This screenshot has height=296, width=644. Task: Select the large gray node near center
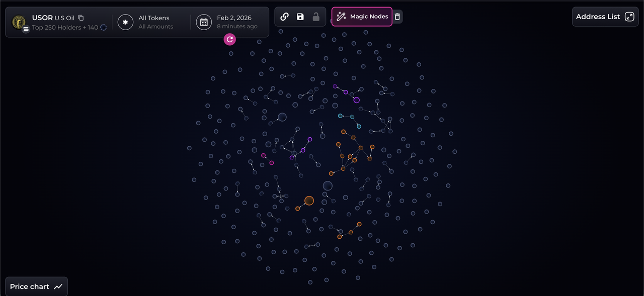328,186
